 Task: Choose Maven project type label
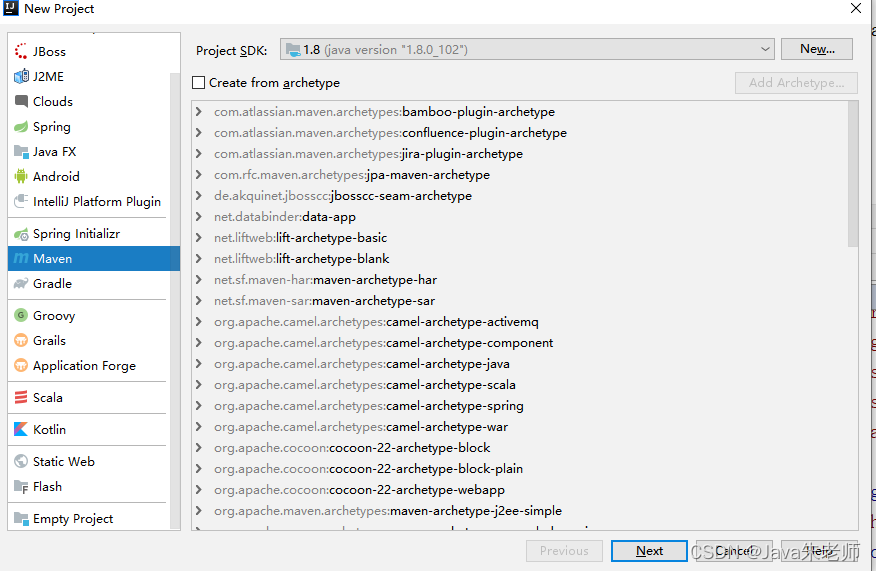tap(53, 259)
